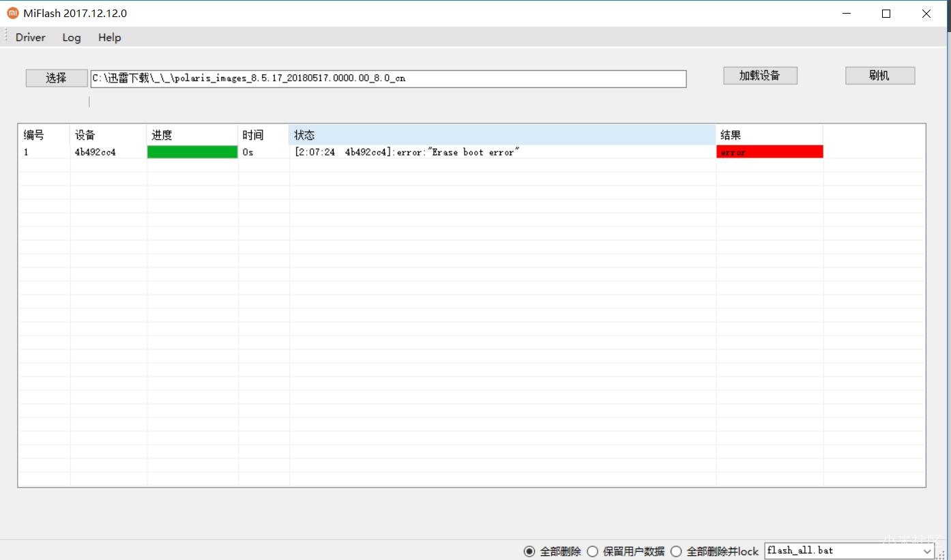Click the firmware path input field
The width and height of the screenshot is (951, 560).
pos(388,78)
